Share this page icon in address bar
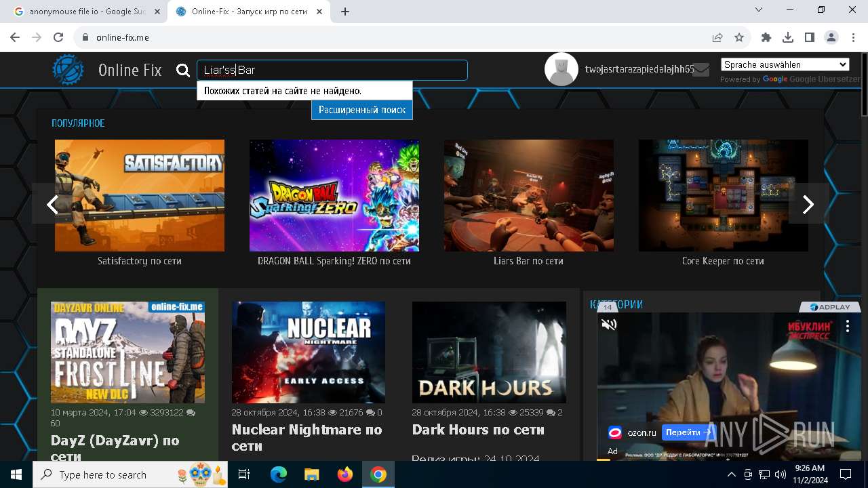This screenshot has height=488, width=868. [x=717, y=38]
